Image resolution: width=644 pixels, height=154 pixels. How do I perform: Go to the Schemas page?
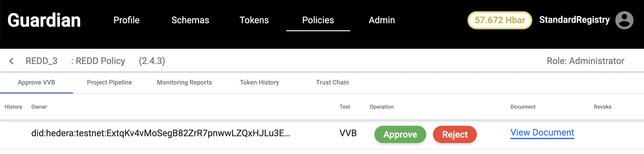tap(190, 20)
